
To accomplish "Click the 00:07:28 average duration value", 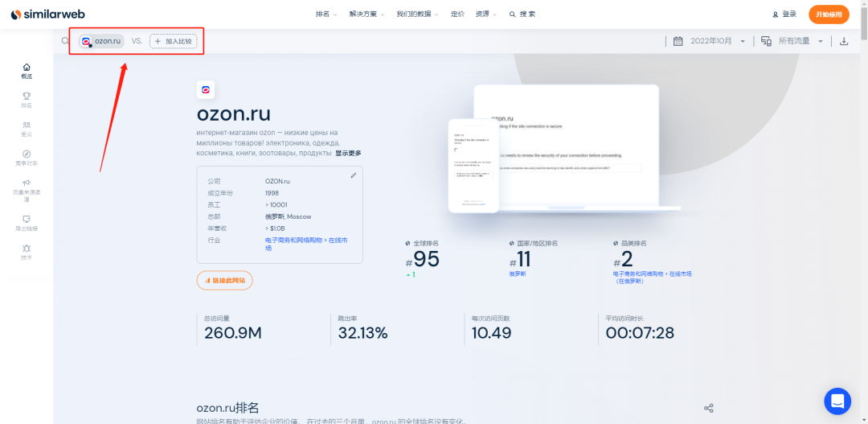I will (x=640, y=333).
